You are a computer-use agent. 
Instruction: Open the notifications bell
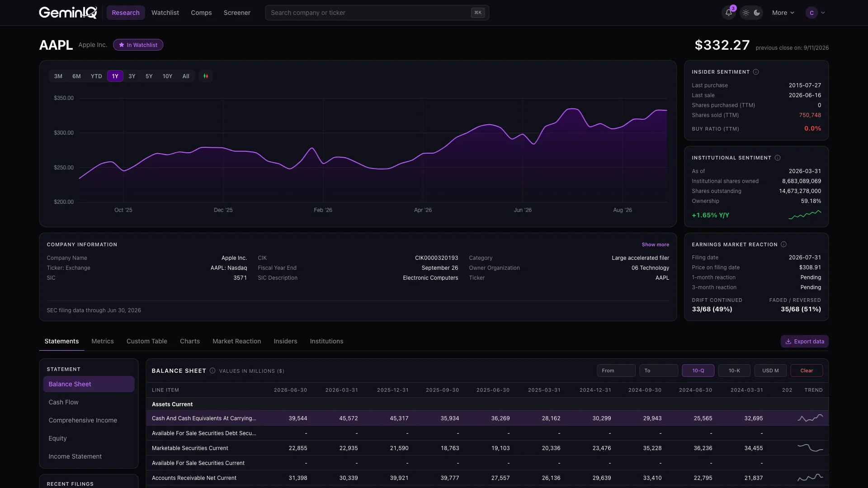coord(728,13)
